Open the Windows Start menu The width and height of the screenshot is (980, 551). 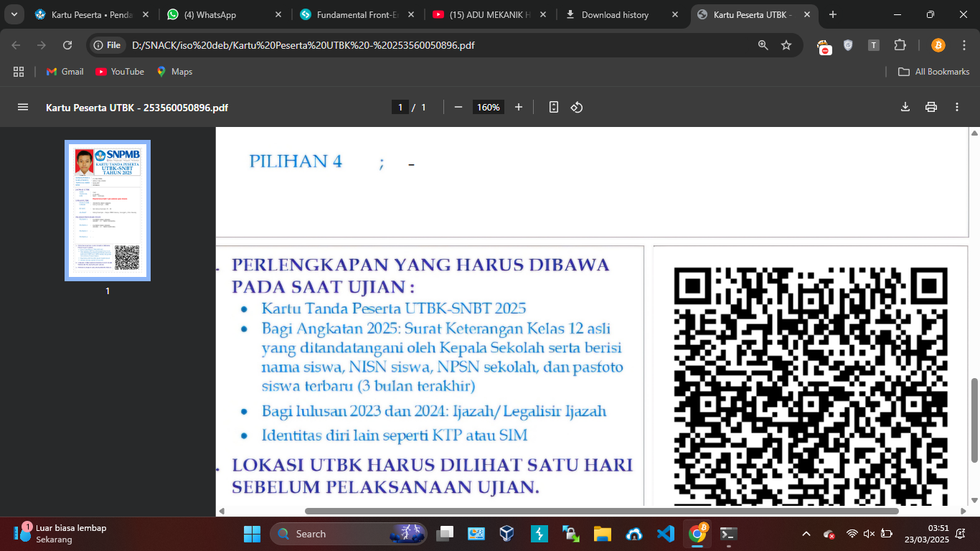coord(253,534)
